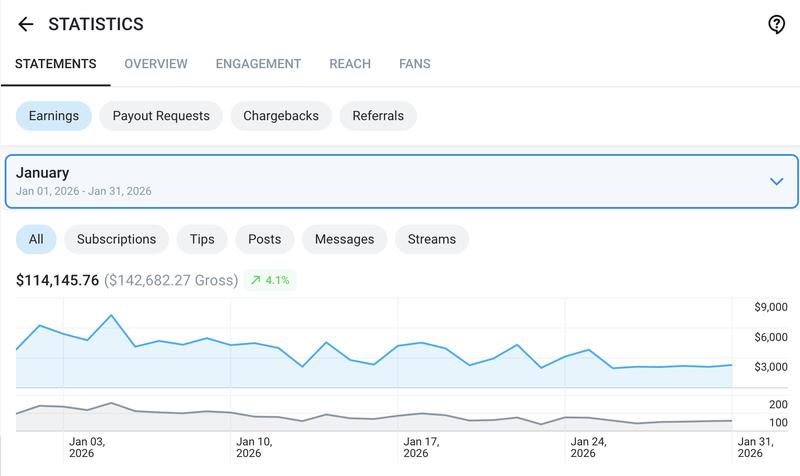
Task: Click the green growth percentage arrow badge
Action: click(270, 280)
